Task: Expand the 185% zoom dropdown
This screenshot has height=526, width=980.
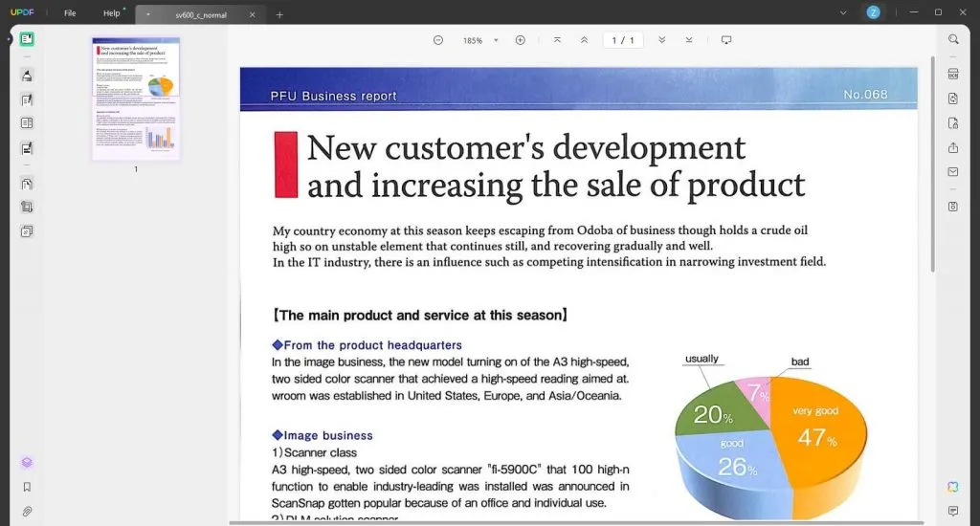Action: click(497, 40)
